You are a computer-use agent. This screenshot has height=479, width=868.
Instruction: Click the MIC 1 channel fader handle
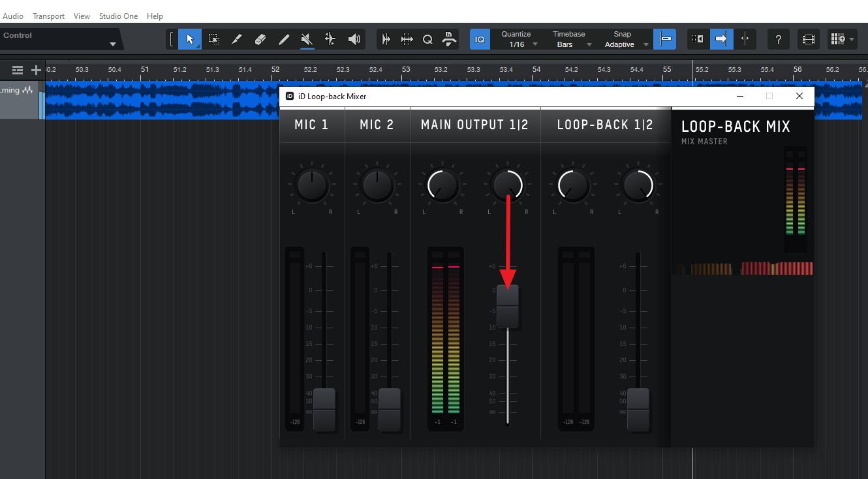(x=324, y=409)
